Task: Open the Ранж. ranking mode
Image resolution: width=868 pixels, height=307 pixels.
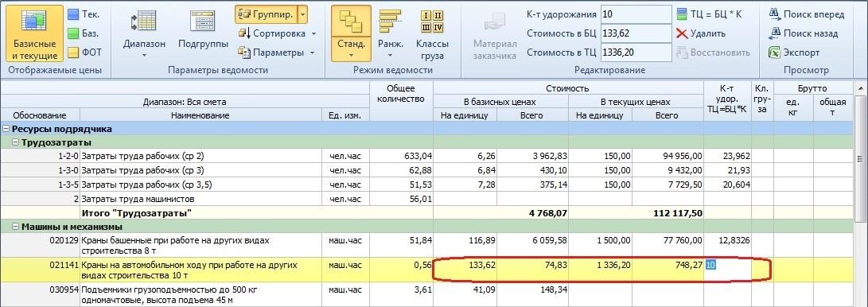Action: coord(391,33)
